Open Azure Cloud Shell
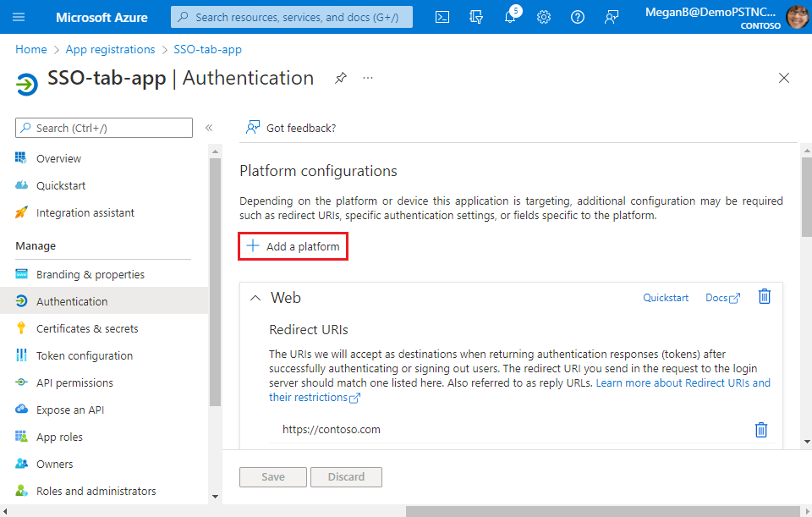The height and width of the screenshot is (517, 812). pyautogui.click(x=442, y=16)
